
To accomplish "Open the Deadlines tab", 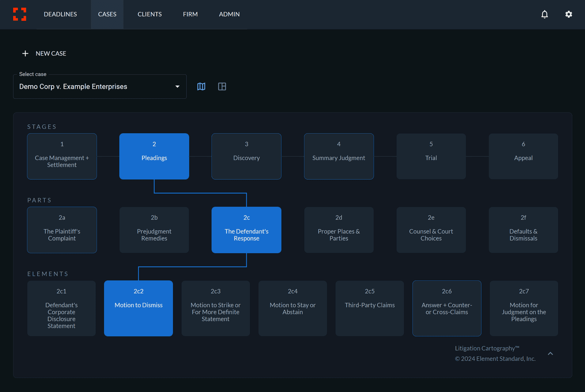I will click(x=60, y=14).
